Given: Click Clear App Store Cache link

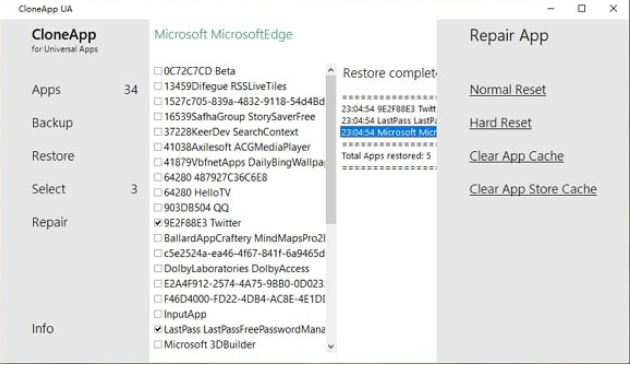Looking at the screenshot, I should tap(533, 189).
